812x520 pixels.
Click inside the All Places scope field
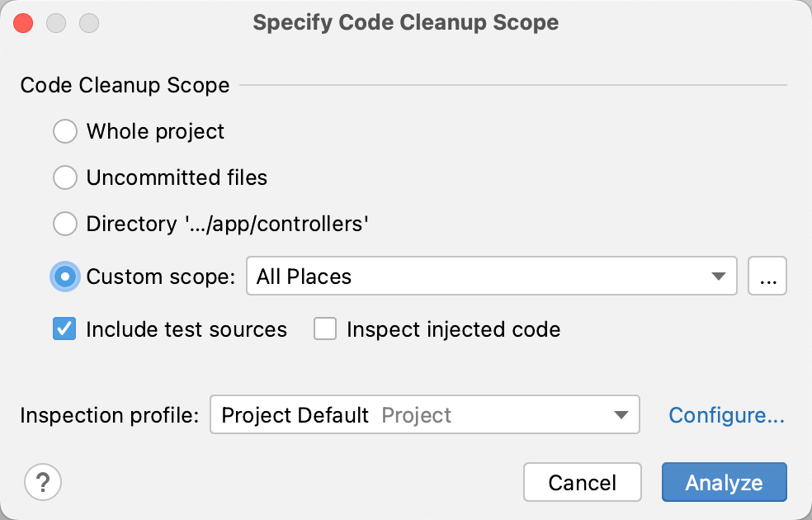tap(413, 277)
